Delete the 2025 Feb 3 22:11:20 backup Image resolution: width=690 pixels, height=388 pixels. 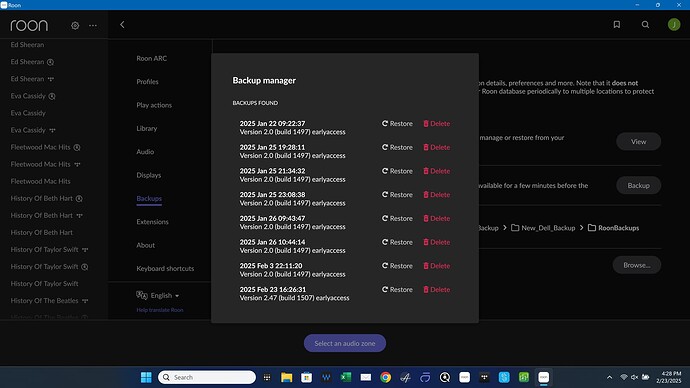(x=437, y=266)
